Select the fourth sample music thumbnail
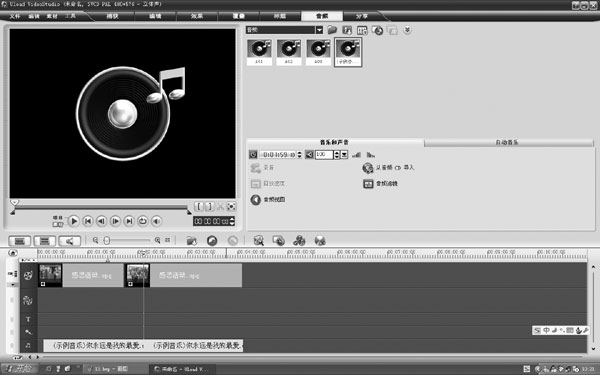This screenshot has width=600, height=375. 348,52
